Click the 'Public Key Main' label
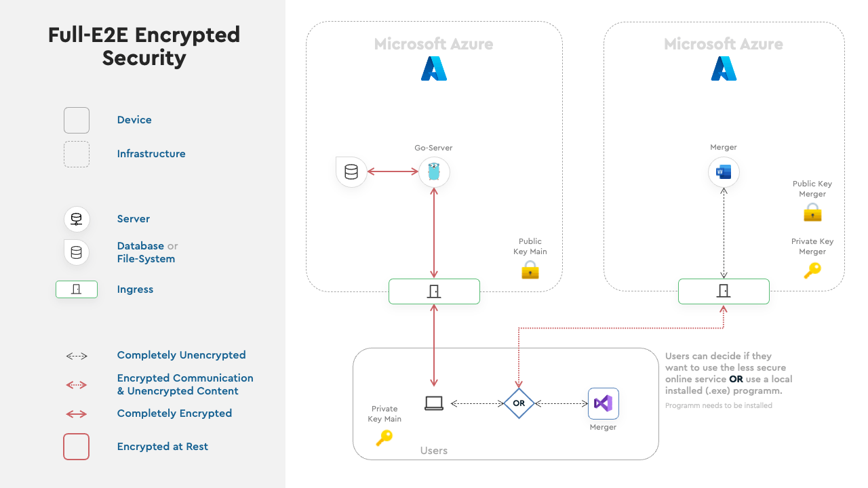The image size is (868, 488). (x=530, y=246)
